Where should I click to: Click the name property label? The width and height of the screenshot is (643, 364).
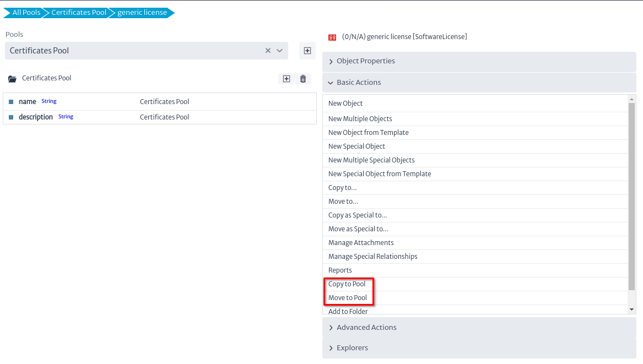(x=28, y=102)
